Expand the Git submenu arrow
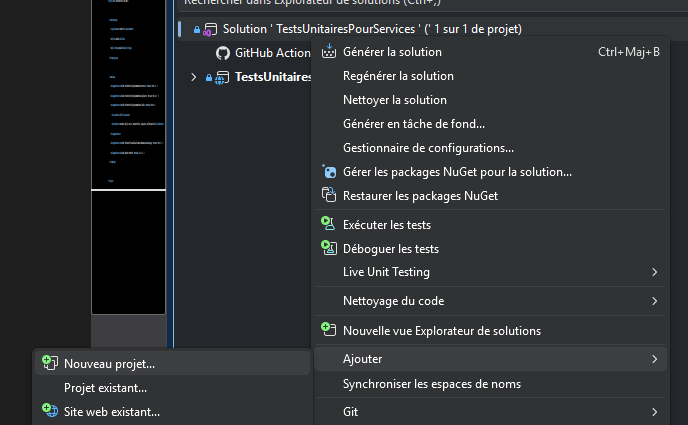Viewport: 688px width, 425px height. click(x=654, y=412)
